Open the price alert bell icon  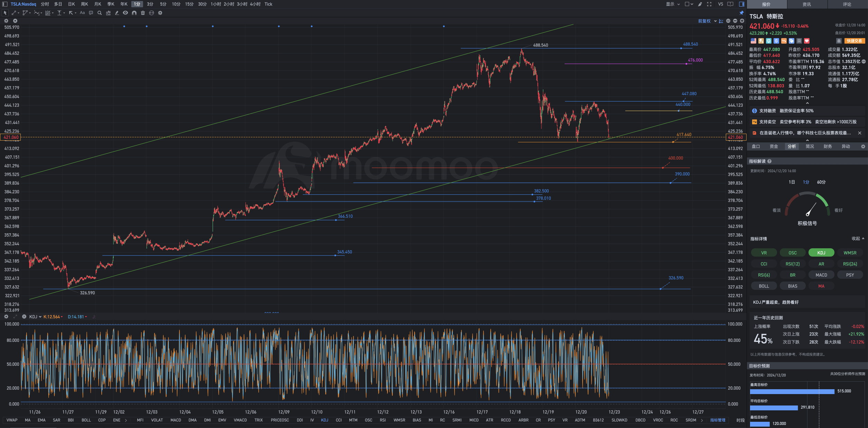tap(839, 41)
